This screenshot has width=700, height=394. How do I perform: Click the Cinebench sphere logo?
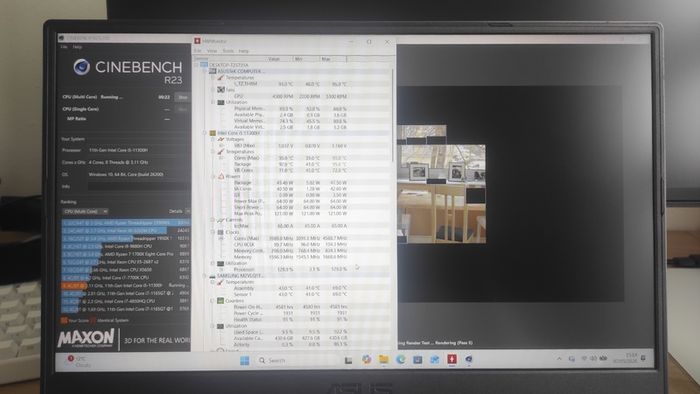coord(82,67)
